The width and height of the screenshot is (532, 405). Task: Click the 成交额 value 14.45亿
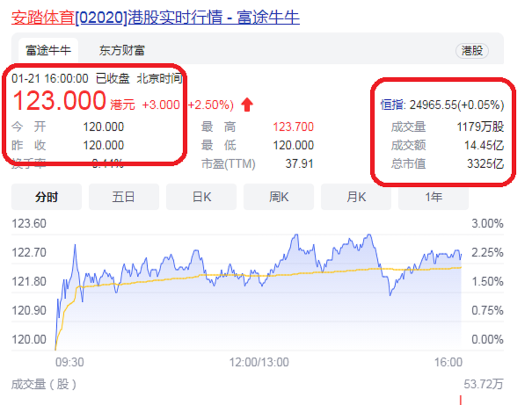tap(484, 145)
